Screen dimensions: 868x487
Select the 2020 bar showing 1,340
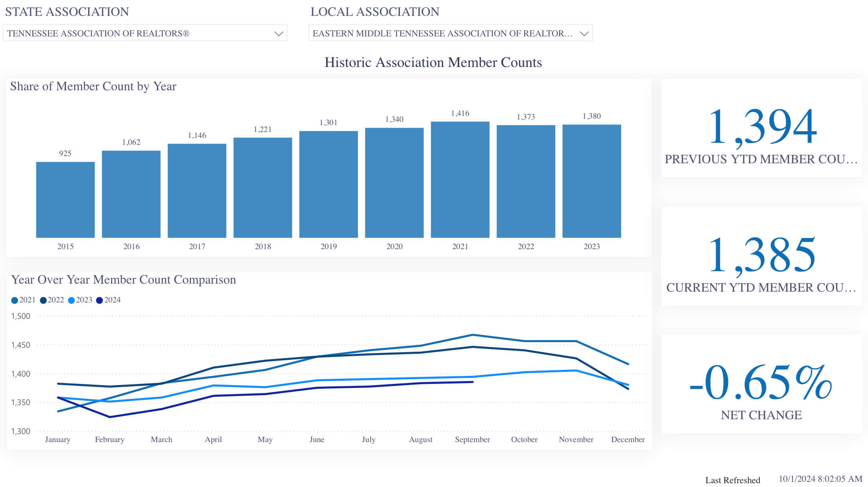[x=394, y=183]
